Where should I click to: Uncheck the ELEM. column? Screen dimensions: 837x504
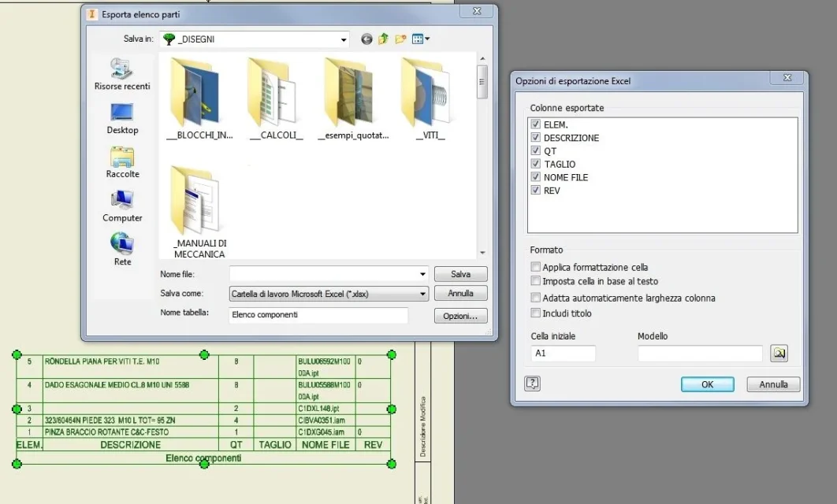535,124
